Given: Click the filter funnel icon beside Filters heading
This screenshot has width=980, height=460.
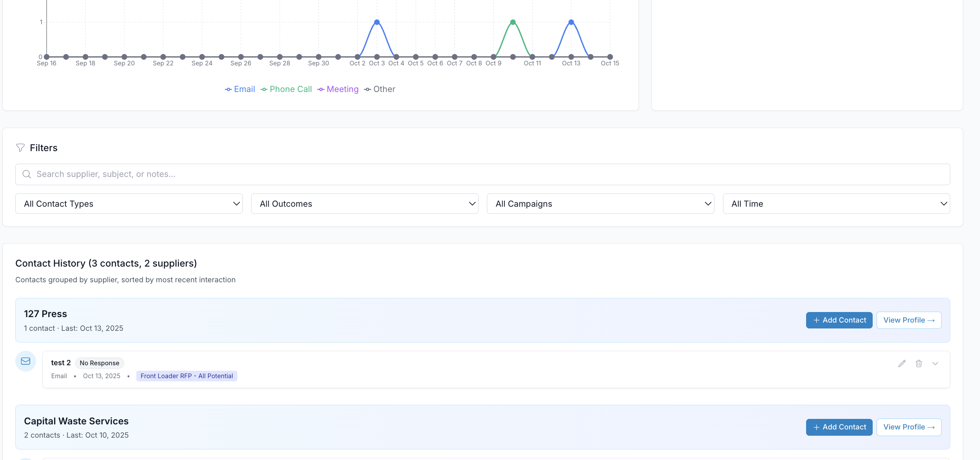Looking at the screenshot, I should 21,148.
